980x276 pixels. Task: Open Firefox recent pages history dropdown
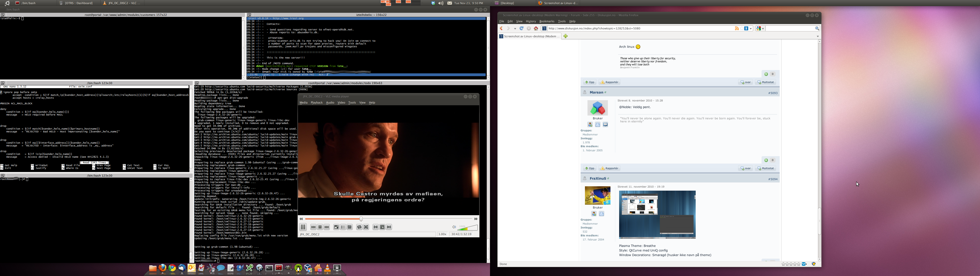click(x=515, y=29)
